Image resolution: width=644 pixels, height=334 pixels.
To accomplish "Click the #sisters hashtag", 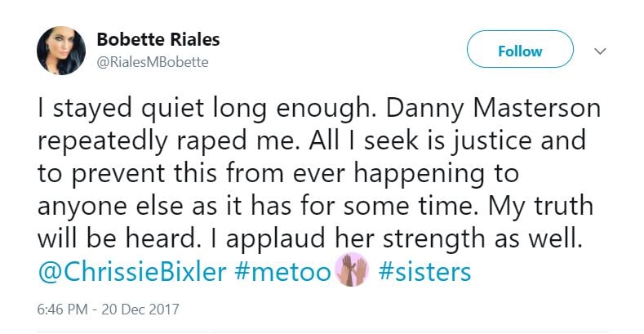I will [x=425, y=271].
